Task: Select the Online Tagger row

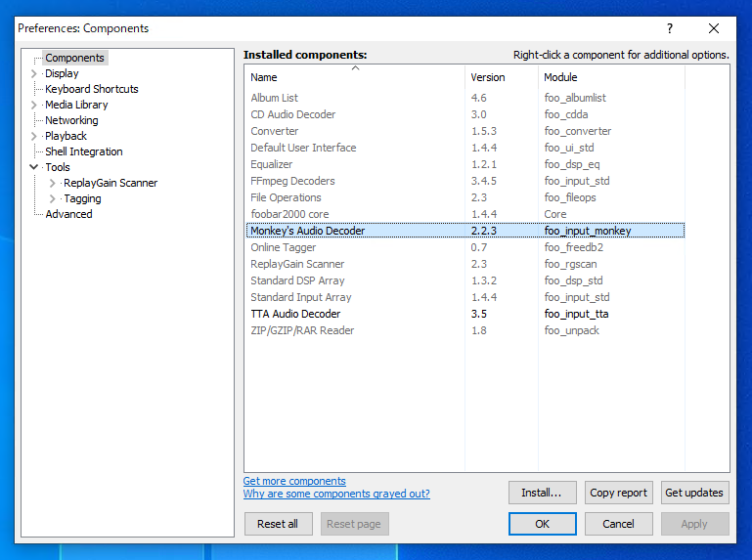Action: pos(464,247)
